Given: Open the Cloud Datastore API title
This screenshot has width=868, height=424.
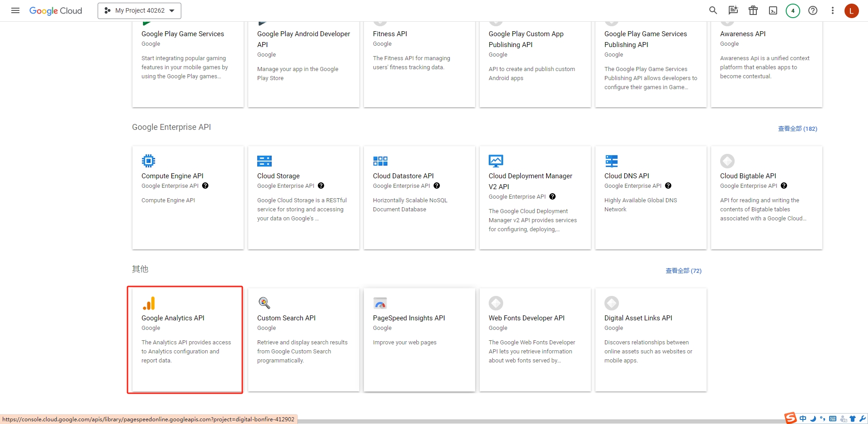Looking at the screenshot, I should (403, 176).
